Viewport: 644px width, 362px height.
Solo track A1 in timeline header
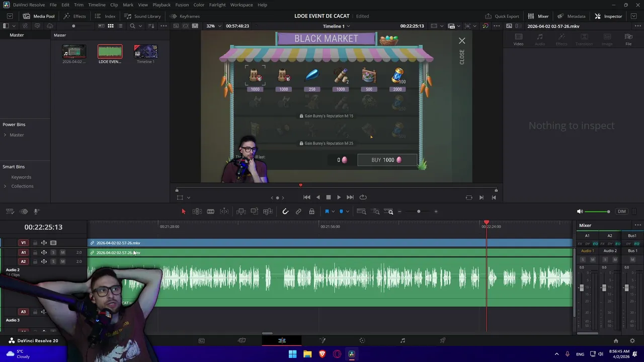coord(53,252)
